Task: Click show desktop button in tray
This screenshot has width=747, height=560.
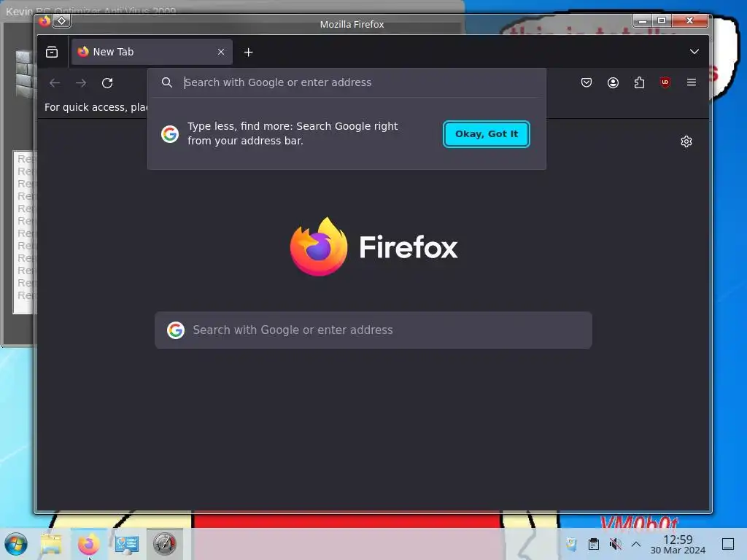Action: (x=728, y=544)
